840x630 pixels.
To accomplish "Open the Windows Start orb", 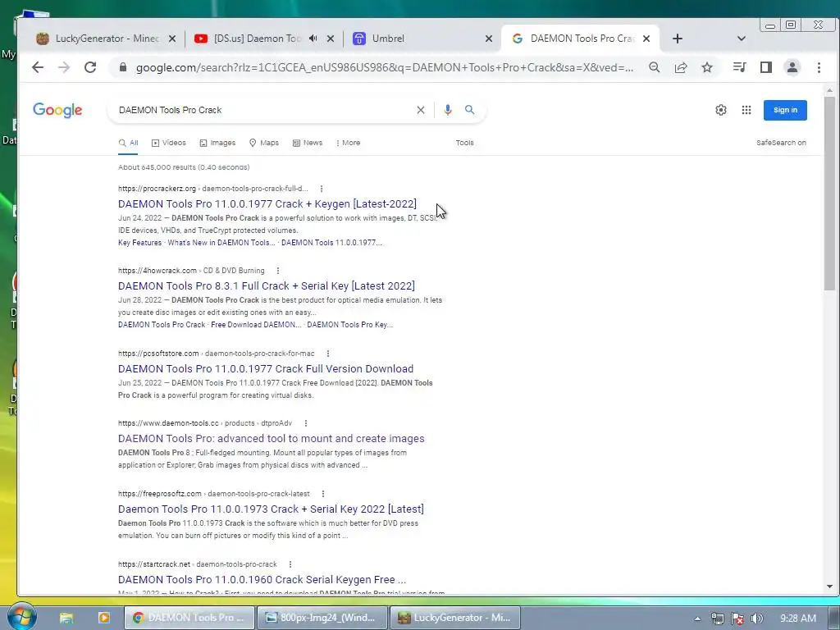I will point(21,617).
